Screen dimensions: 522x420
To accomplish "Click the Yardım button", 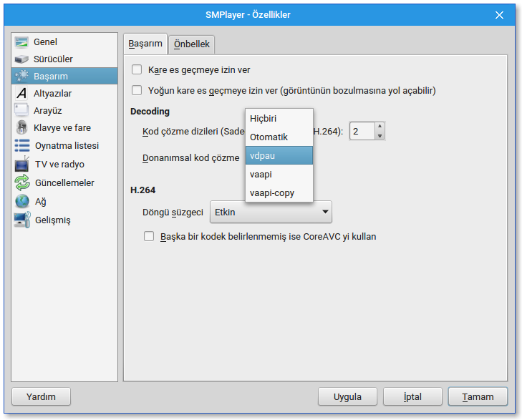I will 41,396.
